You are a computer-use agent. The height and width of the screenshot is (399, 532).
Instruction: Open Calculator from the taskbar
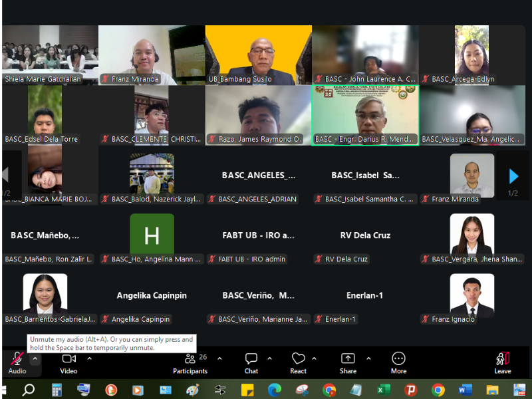click(x=57, y=390)
